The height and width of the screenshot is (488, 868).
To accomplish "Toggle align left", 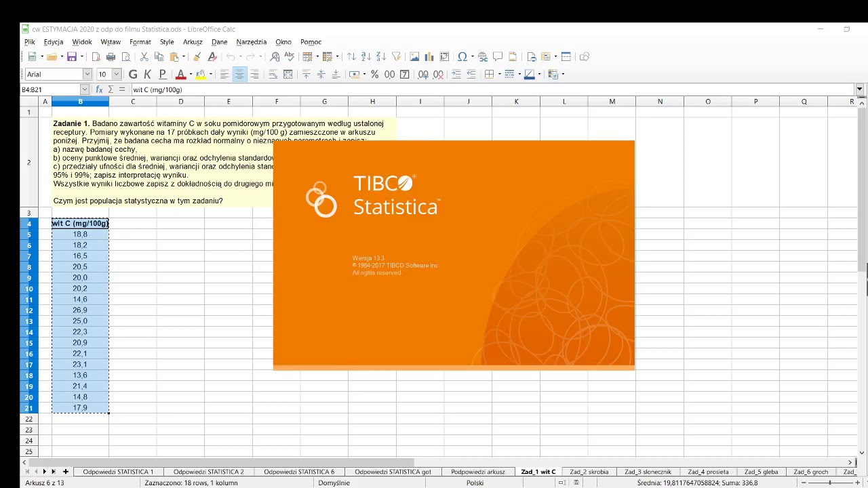I will pyautogui.click(x=224, y=75).
